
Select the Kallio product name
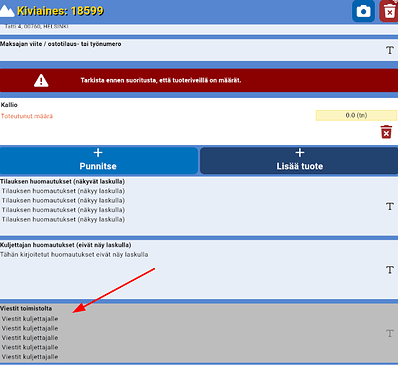tap(9, 105)
